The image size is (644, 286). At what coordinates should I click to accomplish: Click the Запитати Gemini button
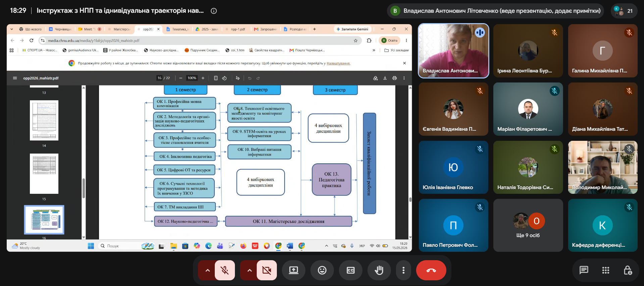point(353,29)
